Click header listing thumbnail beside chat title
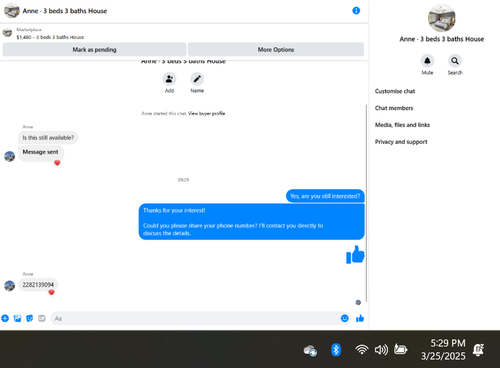 [11, 11]
